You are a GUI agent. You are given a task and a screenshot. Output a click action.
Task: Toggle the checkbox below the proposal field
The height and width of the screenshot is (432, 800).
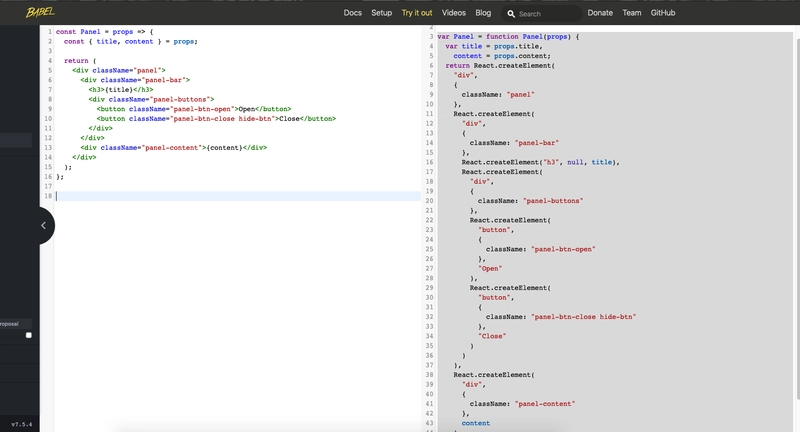[29, 335]
